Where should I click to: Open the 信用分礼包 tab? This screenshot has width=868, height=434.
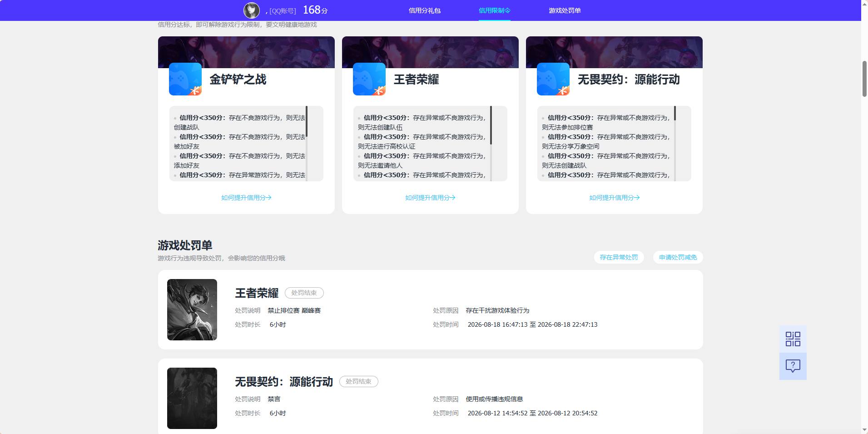click(425, 10)
